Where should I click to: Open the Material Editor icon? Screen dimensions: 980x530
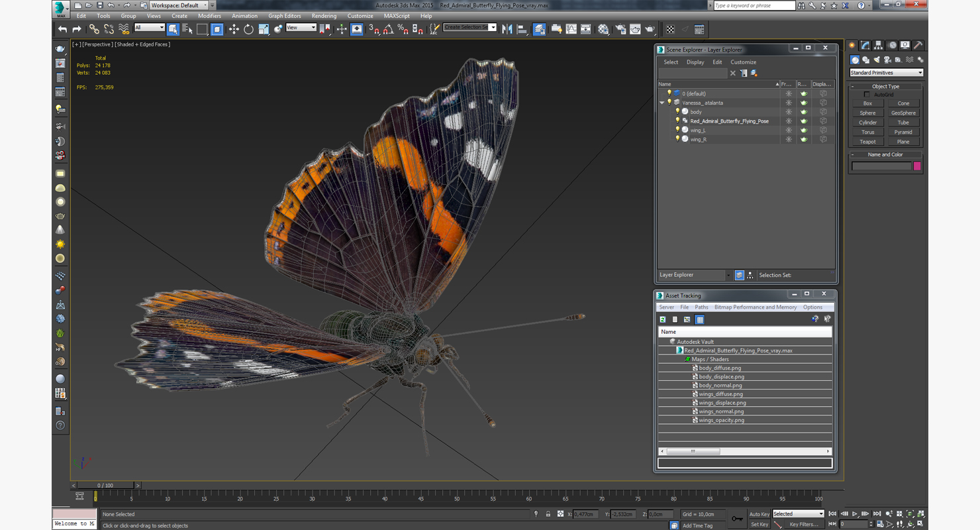click(603, 29)
